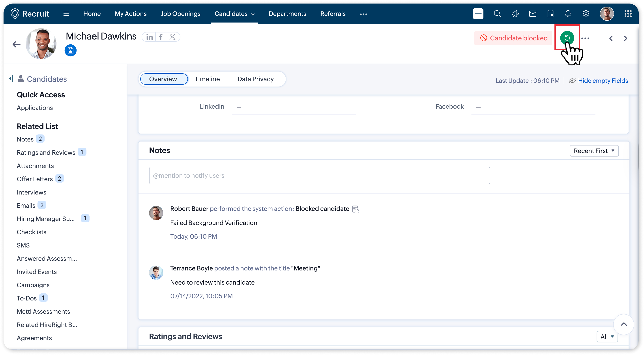Collapse the Candidates sidebar panel
Viewport: 644px width, 355px height.
click(11, 79)
